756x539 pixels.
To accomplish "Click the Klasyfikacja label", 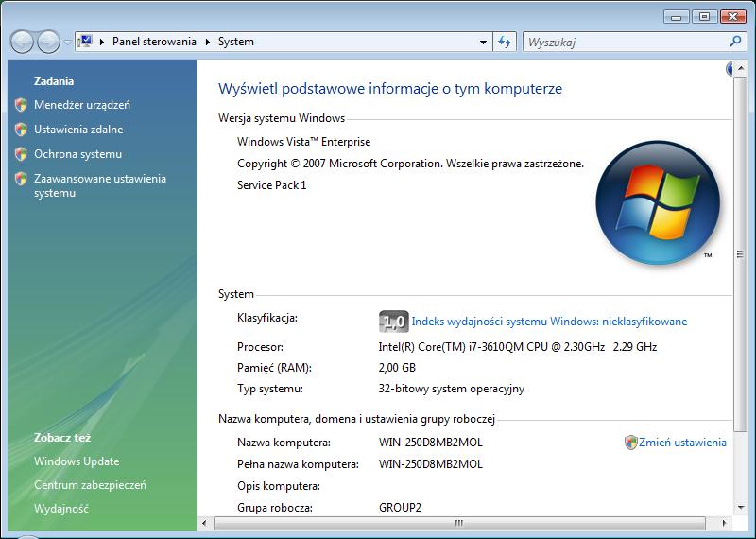I will tap(267, 318).
